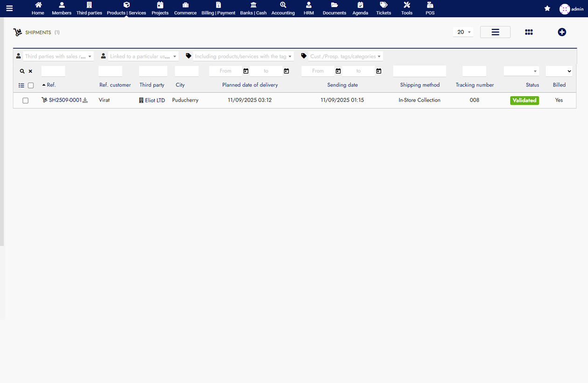
Task: Open the hamburger menu at top left
Action: pyautogui.click(x=9, y=8)
